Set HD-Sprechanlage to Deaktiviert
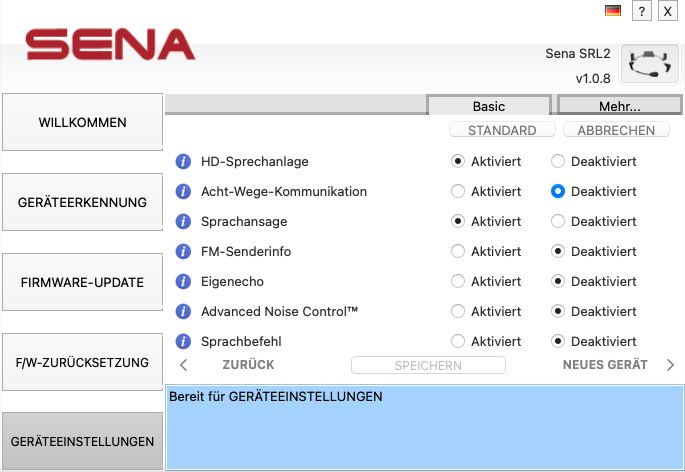 [558, 161]
